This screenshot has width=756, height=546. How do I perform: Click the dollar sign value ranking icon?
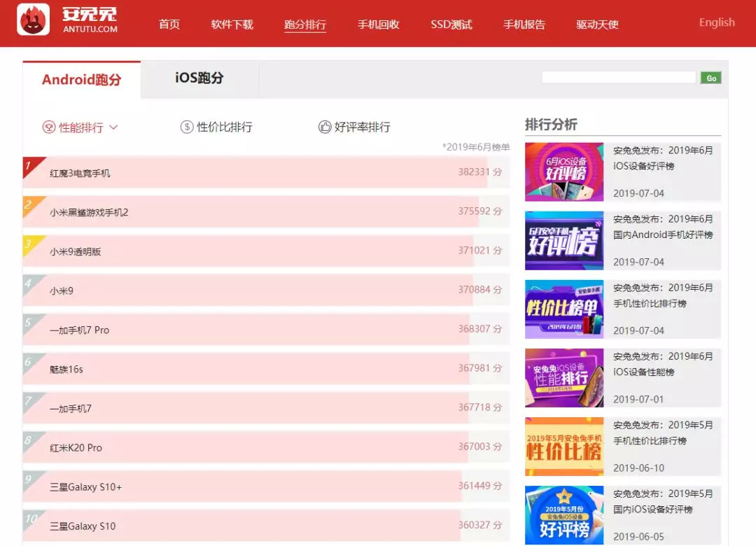[x=187, y=127]
